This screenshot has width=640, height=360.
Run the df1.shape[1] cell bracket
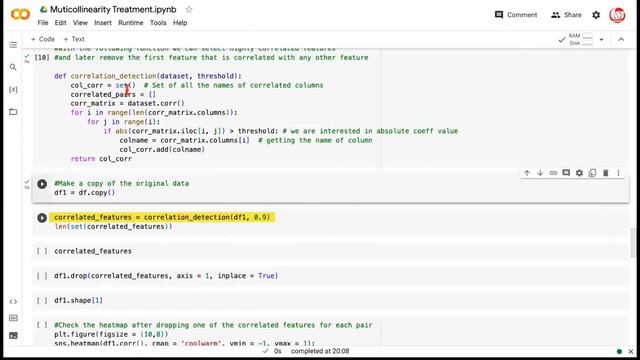tap(42, 300)
